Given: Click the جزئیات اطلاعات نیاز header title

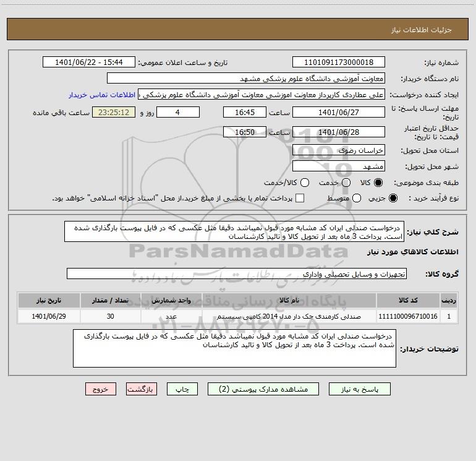Looking at the screenshot, I should (422, 30).
